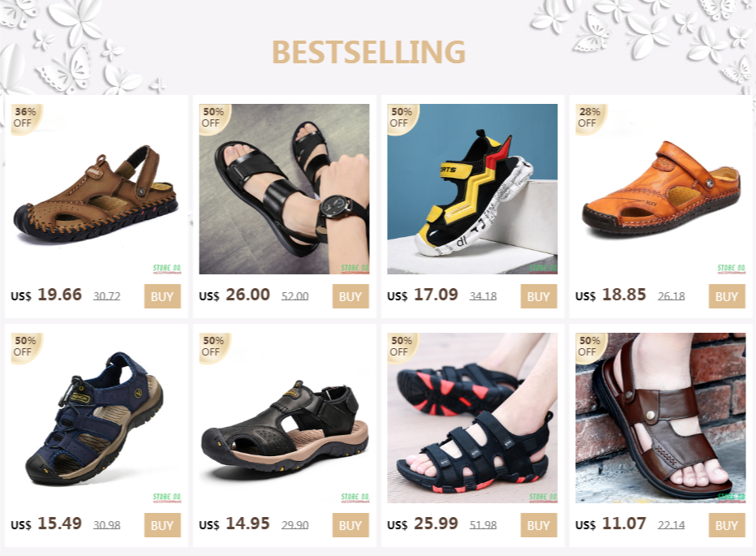Screen dimensions: 756x556
Task: Click the 28% OFF badge on orange sandal
Action: point(590,118)
